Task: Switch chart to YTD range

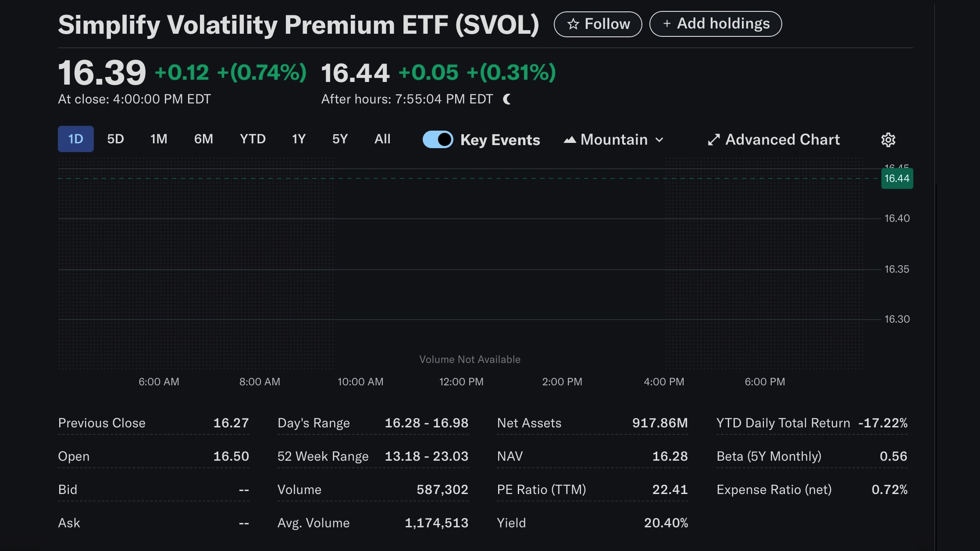Action: pos(253,139)
